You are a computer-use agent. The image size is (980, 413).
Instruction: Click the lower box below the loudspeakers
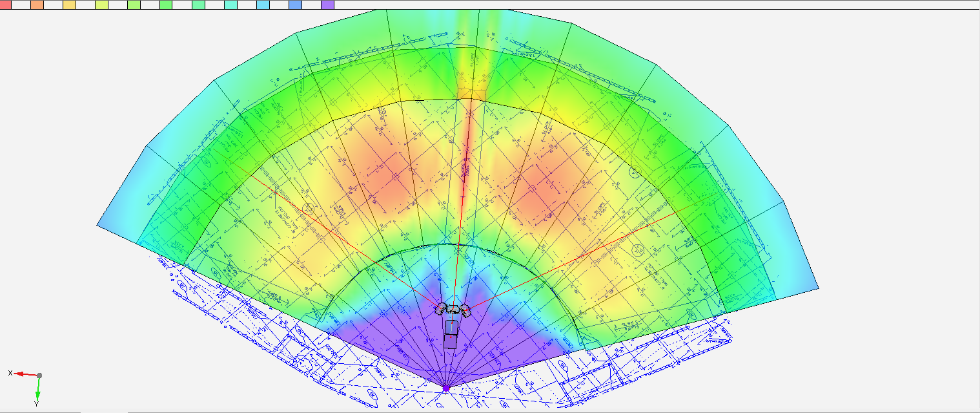pyautogui.click(x=450, y=341)
